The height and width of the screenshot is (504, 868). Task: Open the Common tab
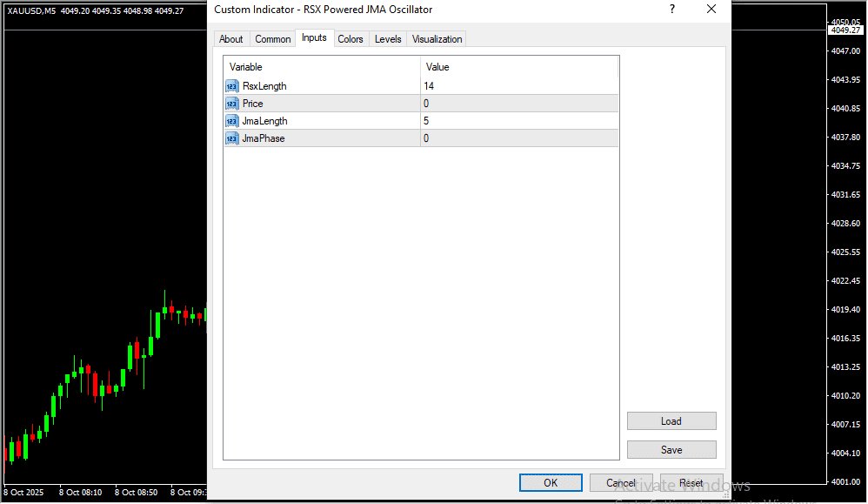click(x=273, y=39)
